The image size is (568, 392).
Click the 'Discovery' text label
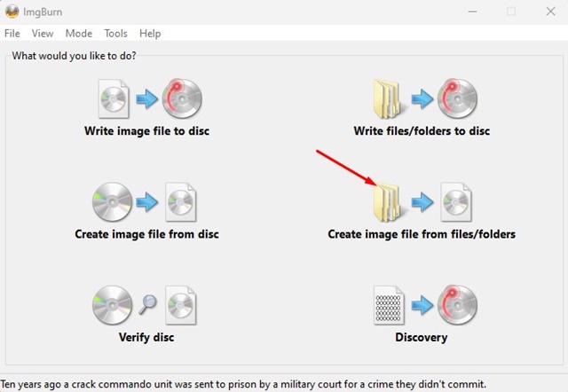[422, 337]
